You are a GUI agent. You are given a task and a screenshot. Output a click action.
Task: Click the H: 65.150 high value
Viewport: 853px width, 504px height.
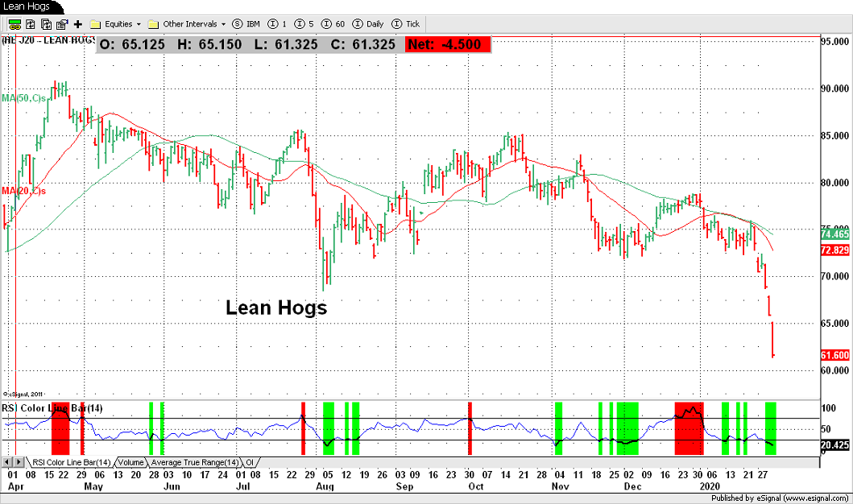tap(209, 44)
